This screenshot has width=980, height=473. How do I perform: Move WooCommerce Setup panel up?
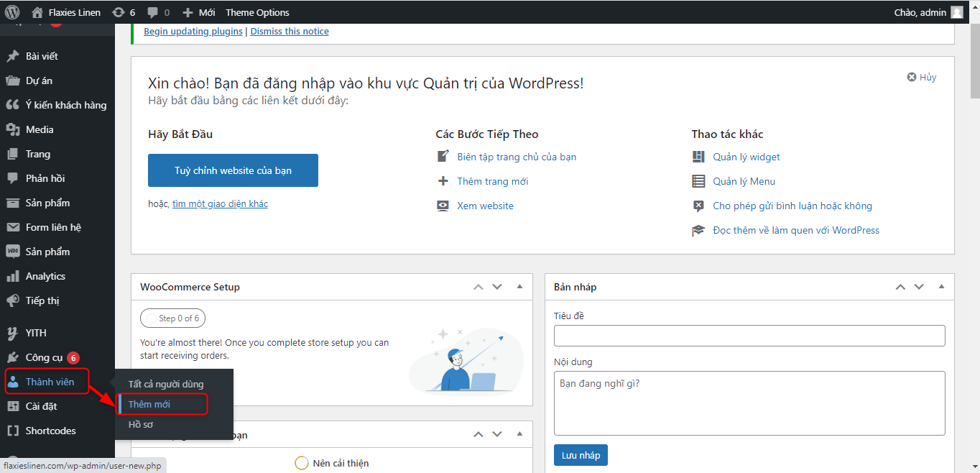point(479,287)
